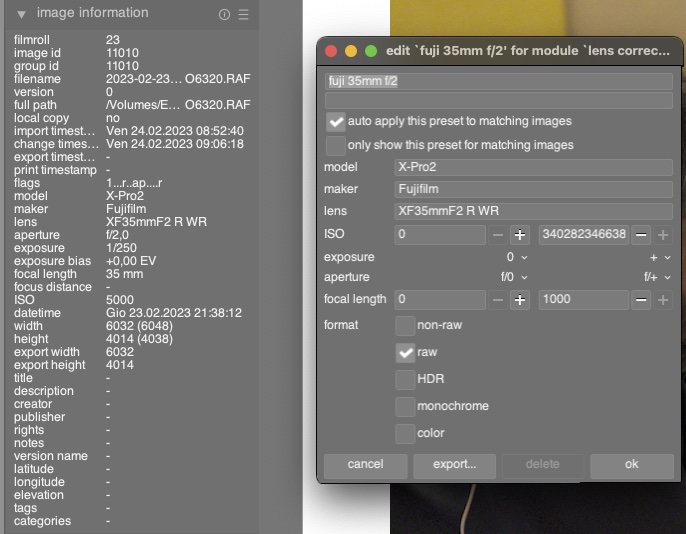686x534 pixels.
Task: Open the image information presets menu icon
Action: [x=243, y=15]
